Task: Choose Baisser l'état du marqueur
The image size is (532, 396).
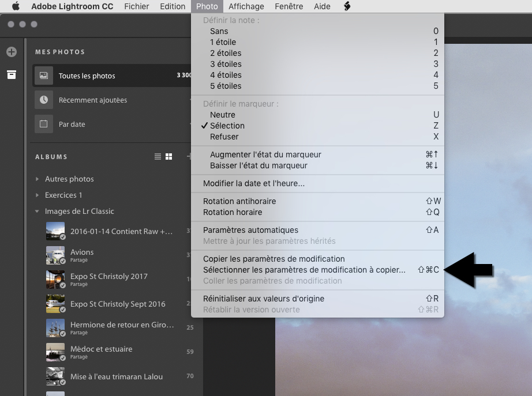Action: tap(317, 165)
